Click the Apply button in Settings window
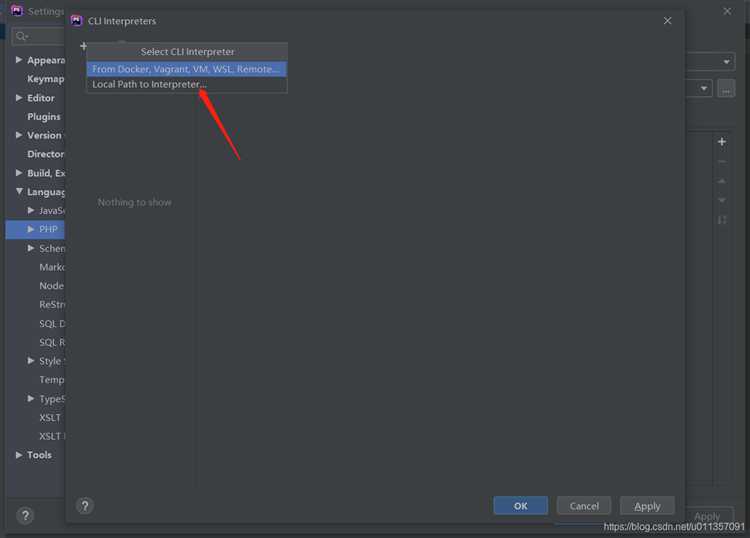 pos(706,516)
